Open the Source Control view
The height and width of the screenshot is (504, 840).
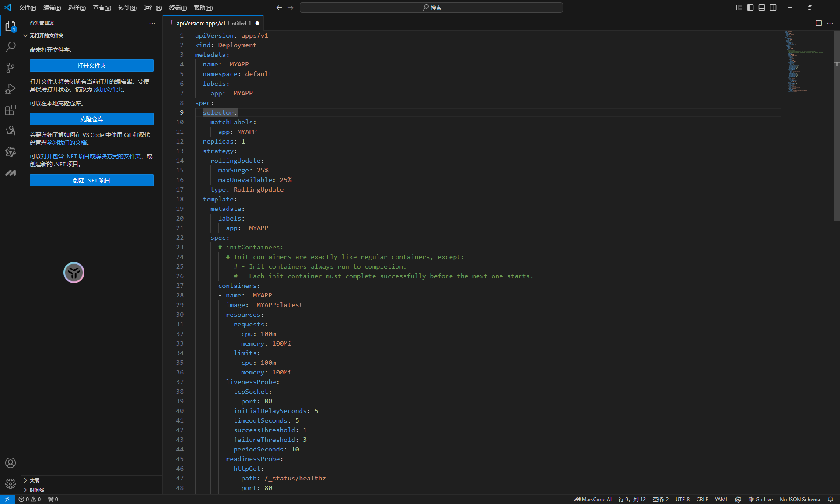tap(10, 67)
